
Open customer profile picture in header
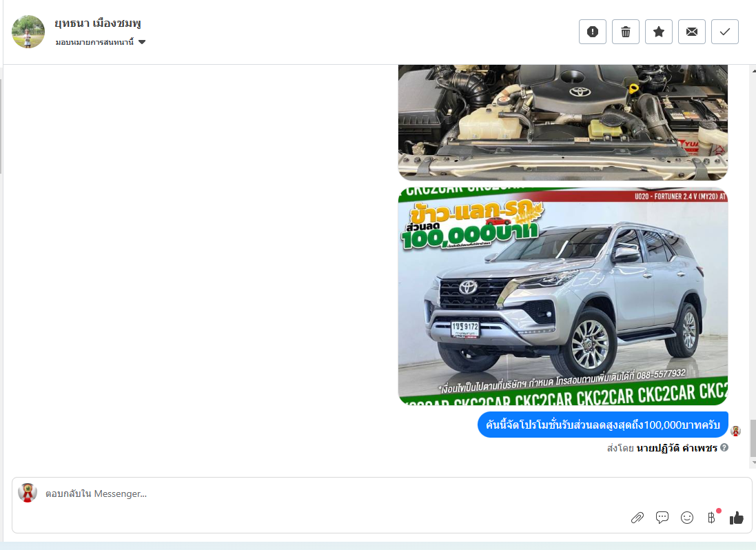tap(28, 32)
